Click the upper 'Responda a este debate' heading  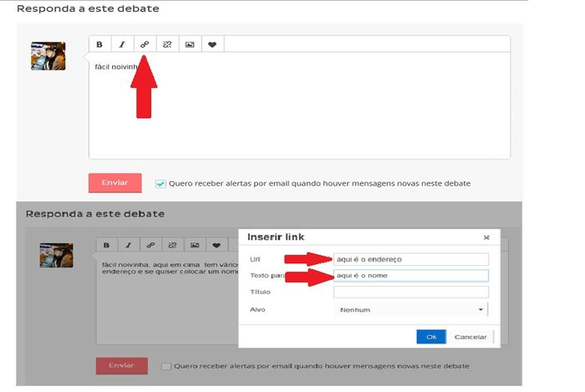point(88,8)
